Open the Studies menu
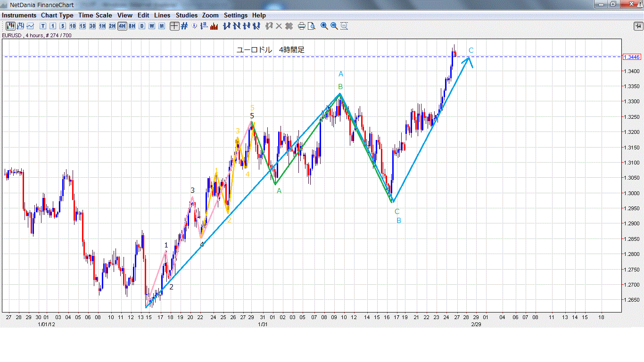 pyautogui.click(x=187, y=15)
